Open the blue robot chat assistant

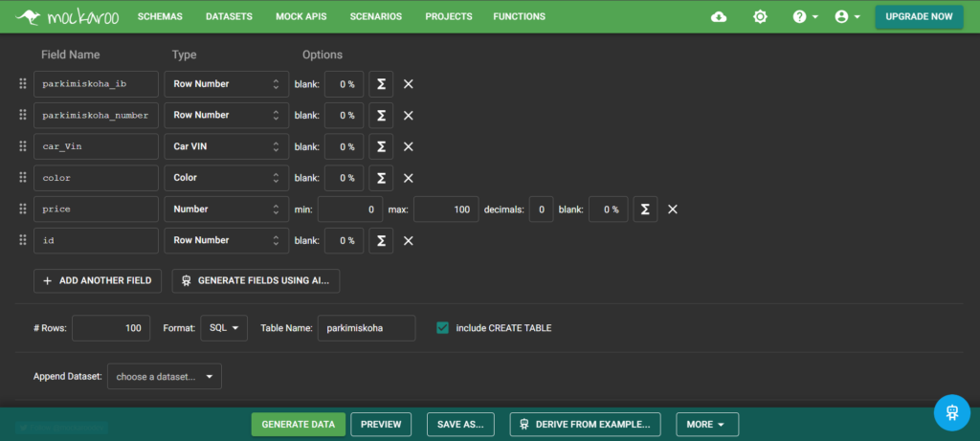point(952,412)
